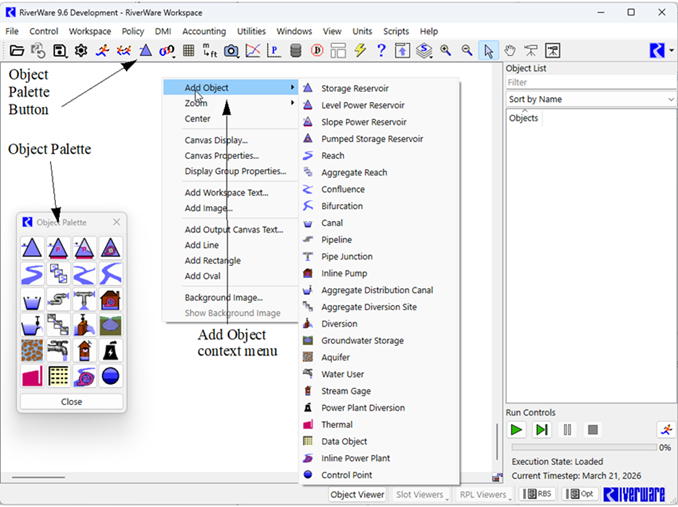678x507 pixels.
Task: Click the Object Palette toolbar button
Action: (x=145, y=50)
